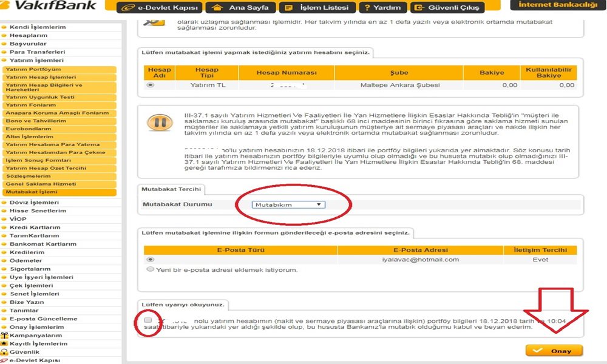
Task: Open Senet İşlemleri sidebar menu
Action: [35, 294]
